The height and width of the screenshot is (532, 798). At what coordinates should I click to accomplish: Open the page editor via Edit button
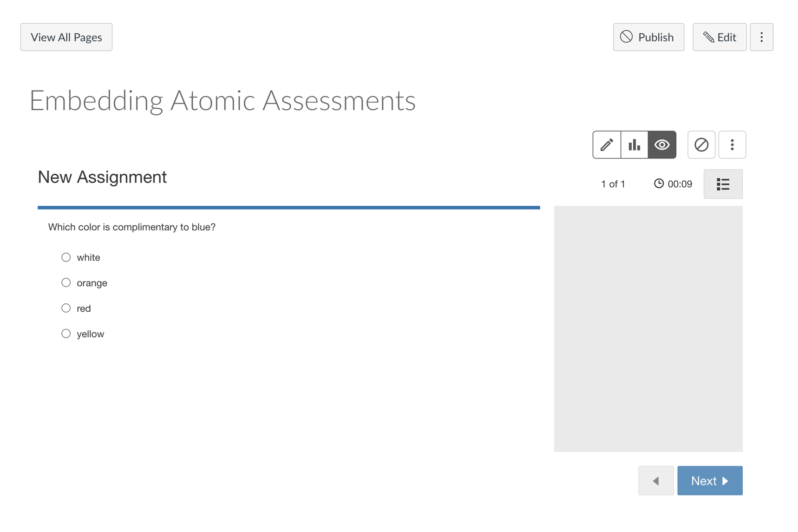pyautogui.click(x=719, y=37)
